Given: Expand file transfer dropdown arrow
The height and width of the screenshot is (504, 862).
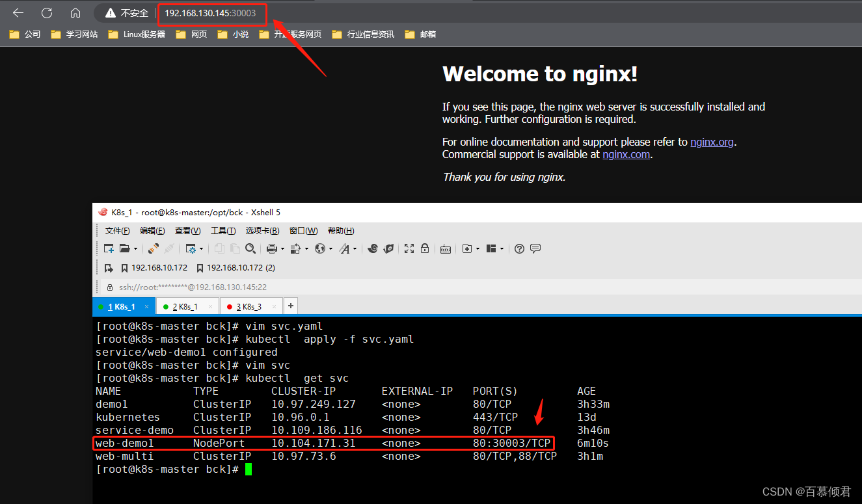Looking at the screenshot, I should click(x=306, y=248).
